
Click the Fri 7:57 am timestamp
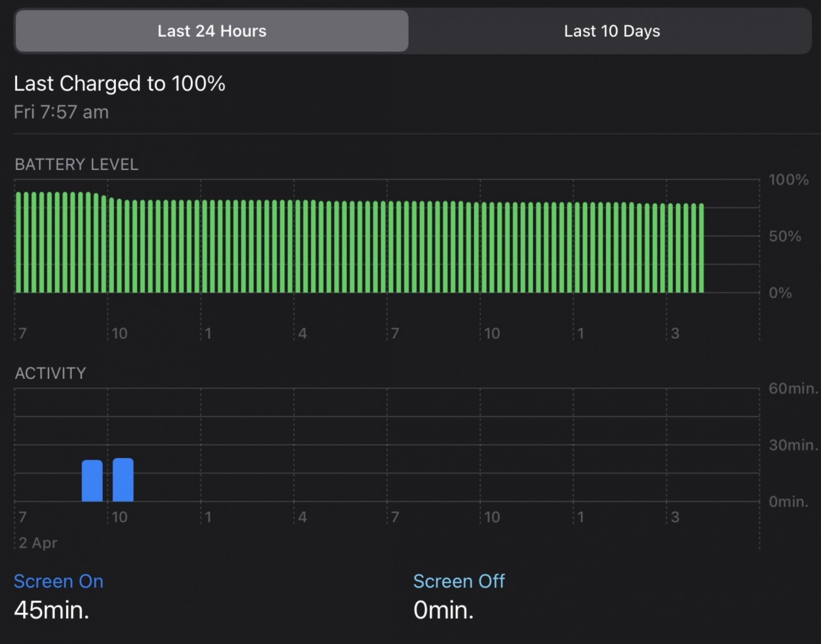point(61,112)
